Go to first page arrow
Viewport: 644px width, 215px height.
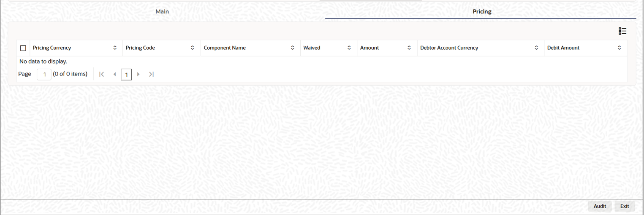click(x=101, y=74)
